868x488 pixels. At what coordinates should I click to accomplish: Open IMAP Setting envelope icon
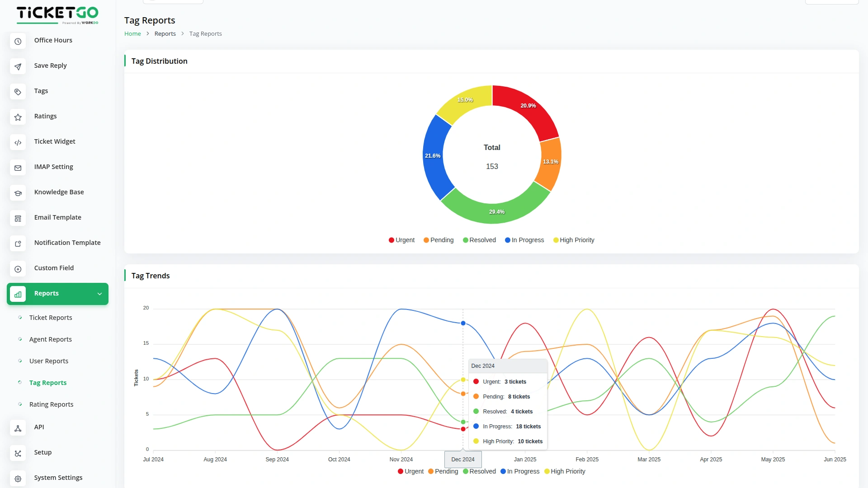18,168
